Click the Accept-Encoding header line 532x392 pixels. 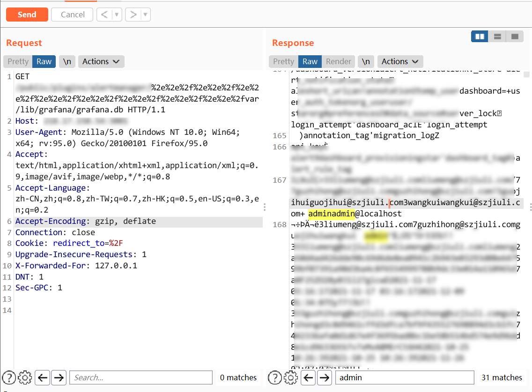click(139, 221)
